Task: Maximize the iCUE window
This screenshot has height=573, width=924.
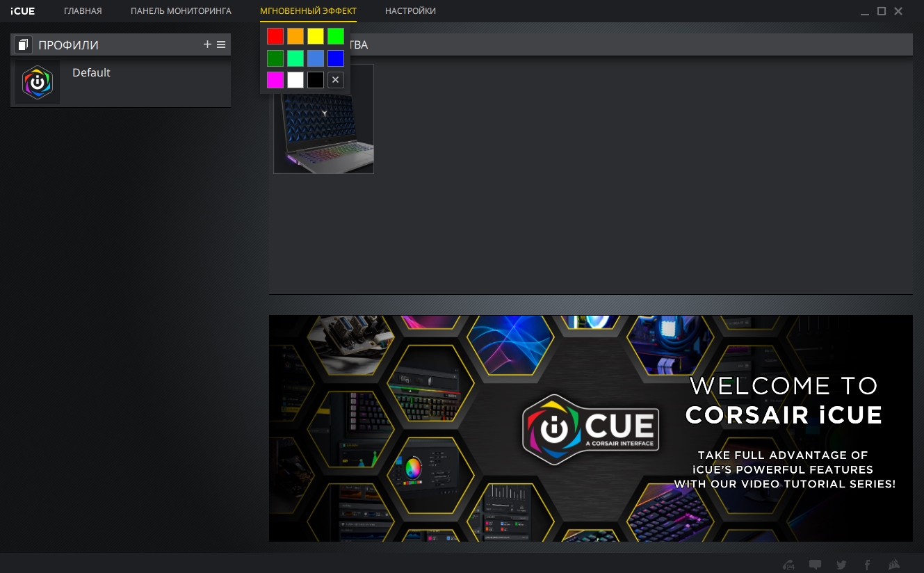Action: 882,11
